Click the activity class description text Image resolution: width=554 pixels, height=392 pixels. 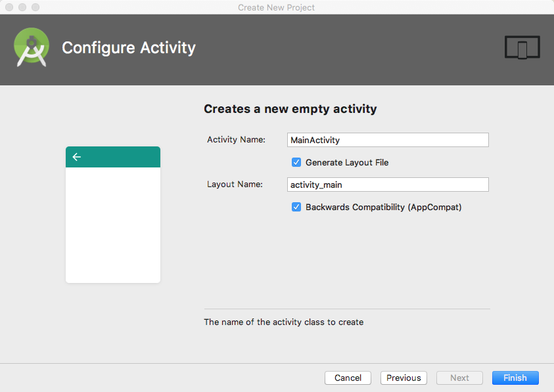click(x=283, y=322)
